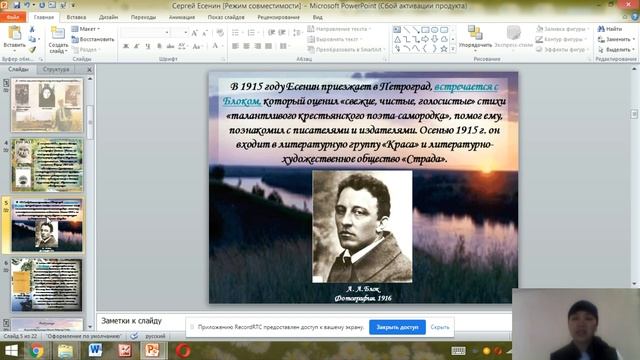Open the font color dropdown
This screenshot has height=360, width=640.
pos(217,46)
